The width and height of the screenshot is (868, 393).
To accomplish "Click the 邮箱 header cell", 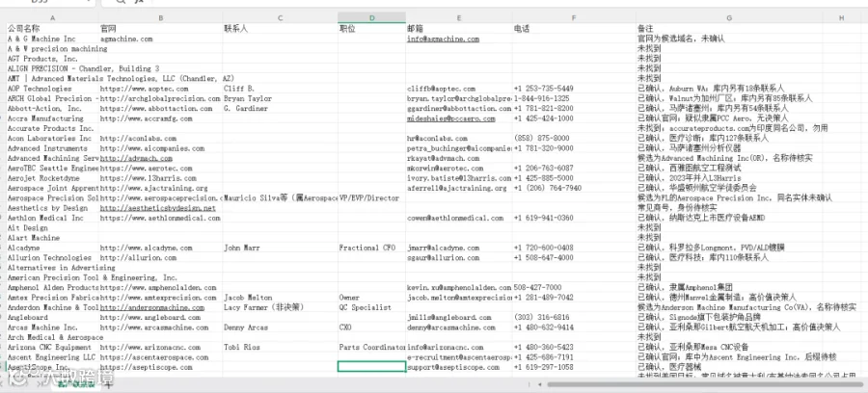I will [x=459, y=28].
